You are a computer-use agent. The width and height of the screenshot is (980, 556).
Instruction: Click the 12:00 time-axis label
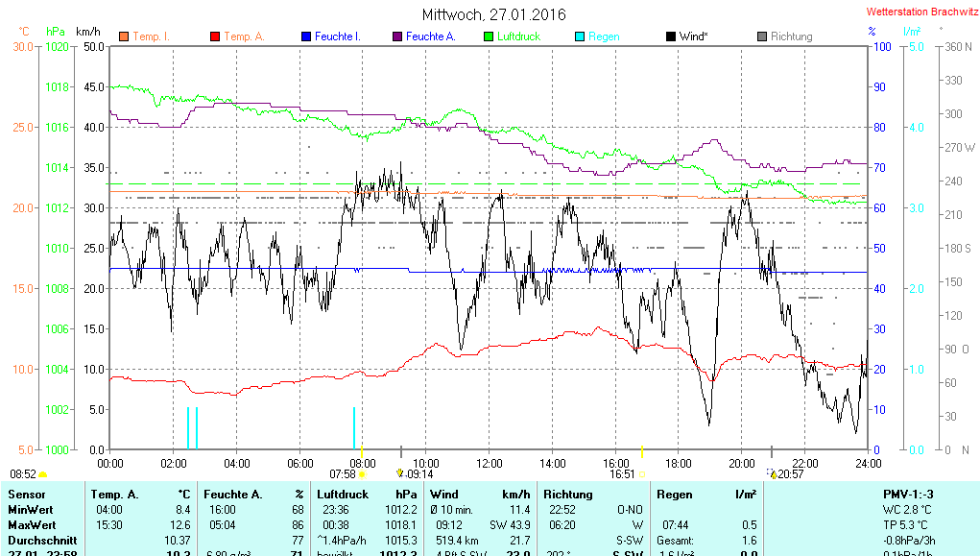(489, 463)
